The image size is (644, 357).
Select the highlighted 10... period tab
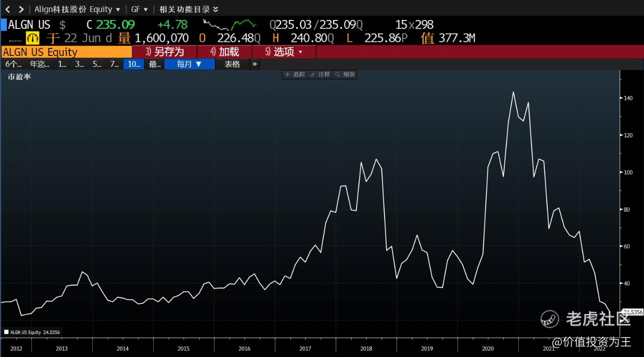pos(134,64)
